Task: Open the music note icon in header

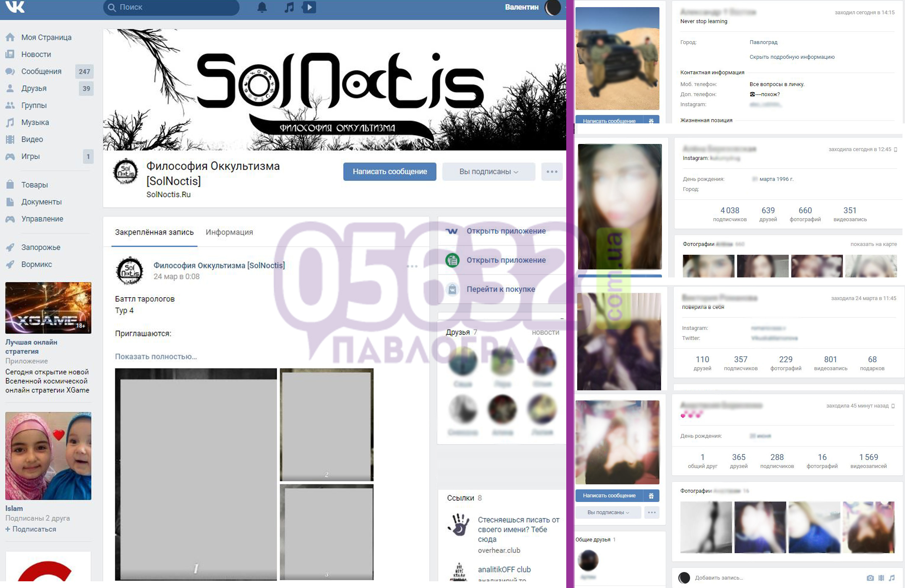Action: point(289,7)
